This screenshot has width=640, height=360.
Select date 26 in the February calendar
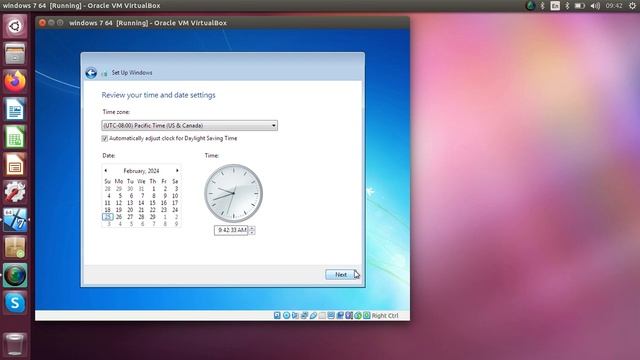click(x=119, y=217)
